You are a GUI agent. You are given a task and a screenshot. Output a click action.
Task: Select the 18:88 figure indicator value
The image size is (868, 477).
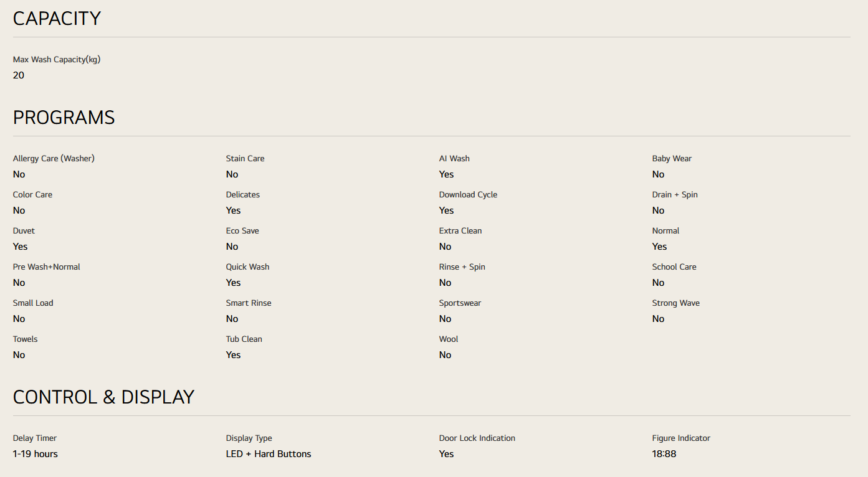click(x=664, y=454)
